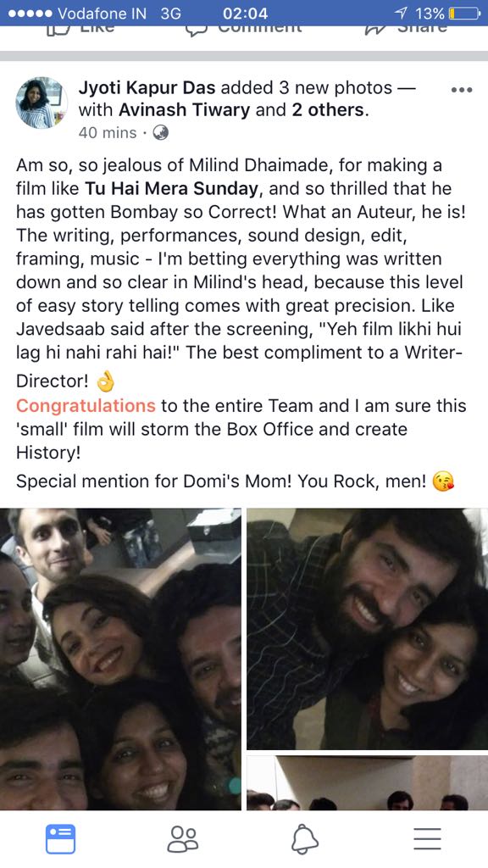View the bearded man selfie photo

368,629
